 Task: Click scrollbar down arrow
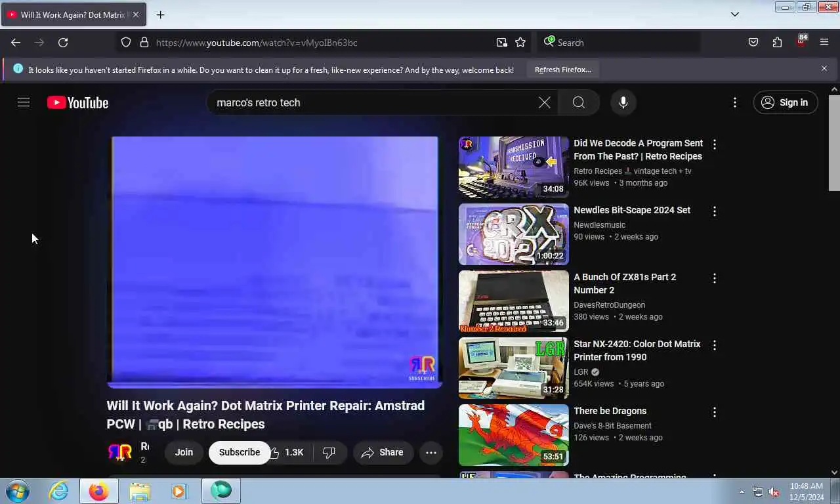click(x=834, y=472)
